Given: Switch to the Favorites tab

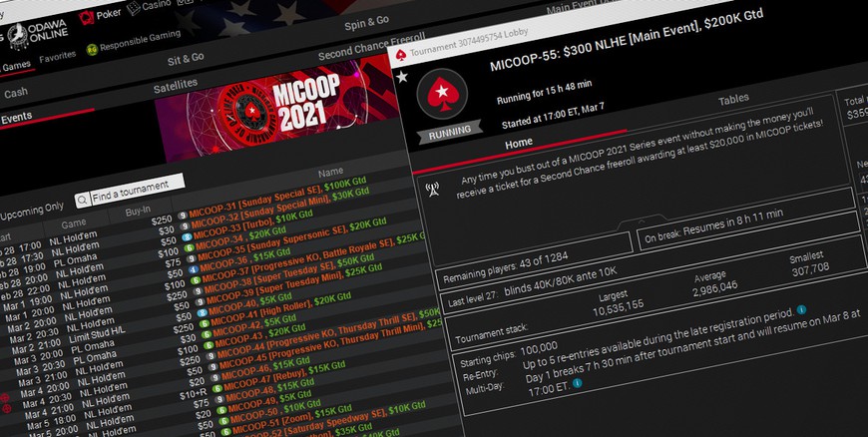Looking at the screenshot, I should click(x=58, y=56).
